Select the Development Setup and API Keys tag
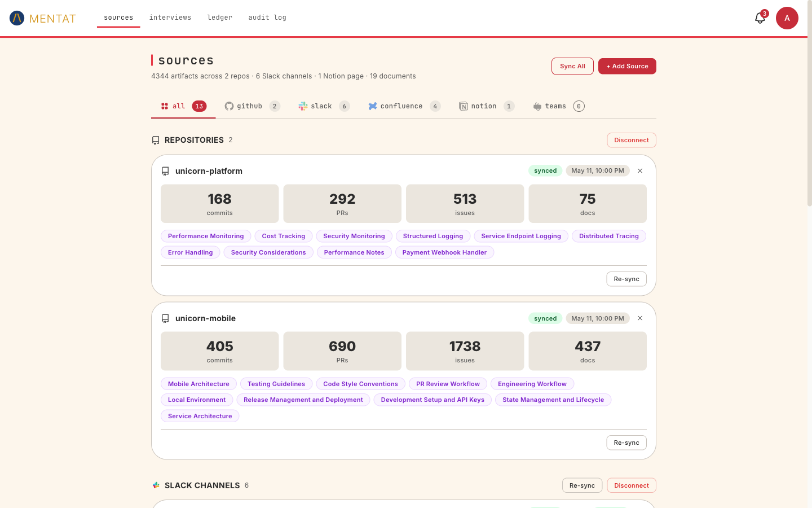This screenshot has width=812, height=508. point(433,400)
